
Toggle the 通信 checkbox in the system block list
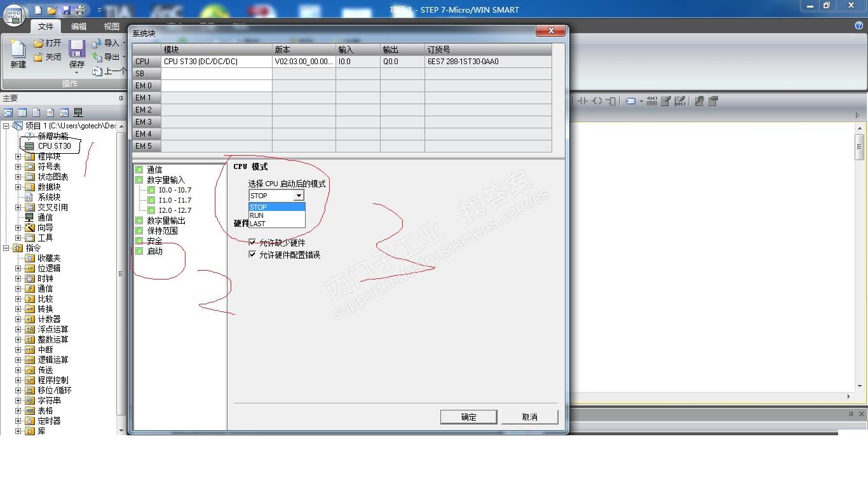139,170
